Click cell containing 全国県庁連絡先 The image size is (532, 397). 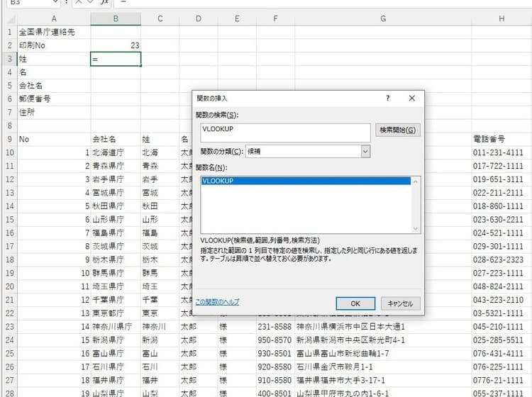[54, 32]
